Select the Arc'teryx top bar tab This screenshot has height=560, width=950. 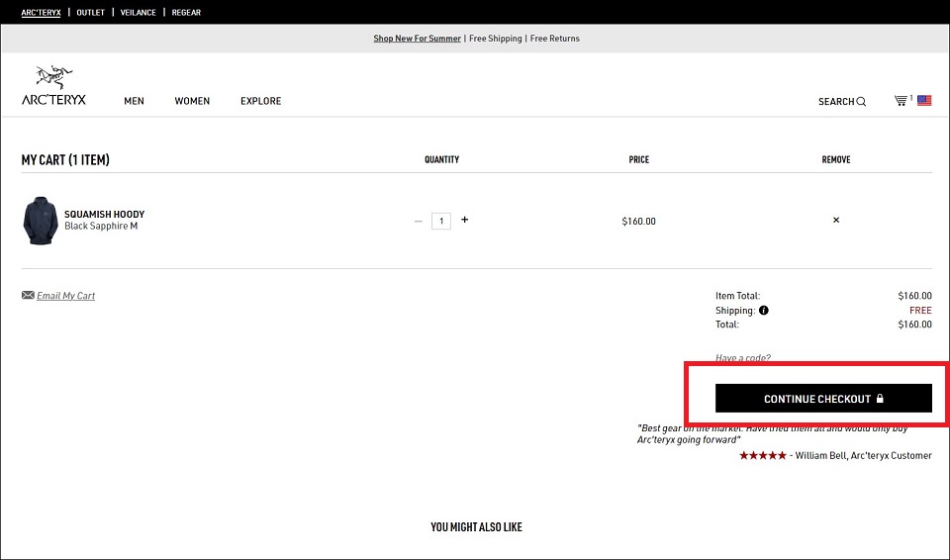[42, 12]
